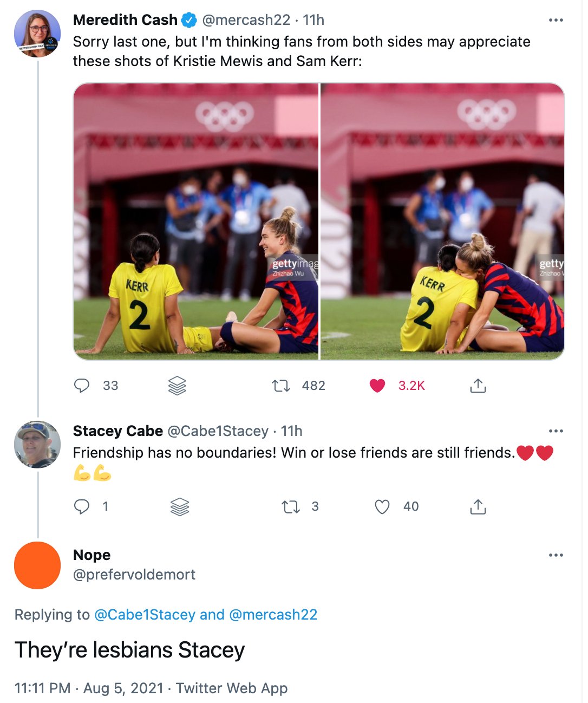This screenshot has height=703, width=588.
Task: Open the right photo of the players hugging
Action: (442, 221)
